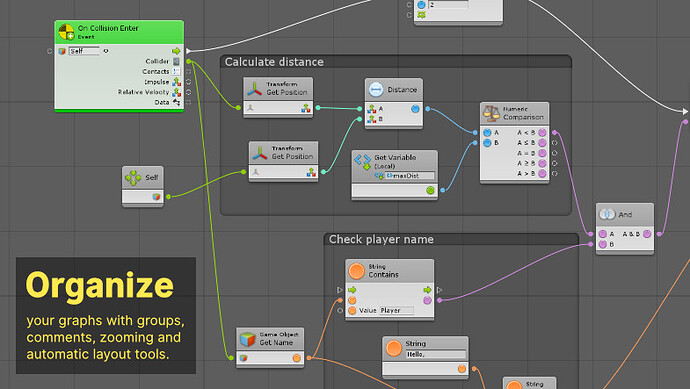This screenshot has width=690, height=389.
Task: Click the game object output cube on Self node
Action: pyautogui.click(x=156, y=197)
